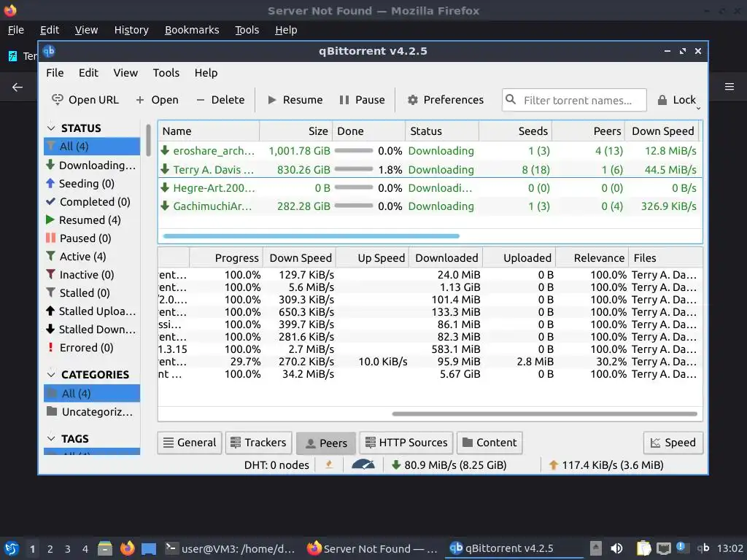Click the search magnifier icon in filter box
Screen dimensions: 747x560
coord(511,99)
